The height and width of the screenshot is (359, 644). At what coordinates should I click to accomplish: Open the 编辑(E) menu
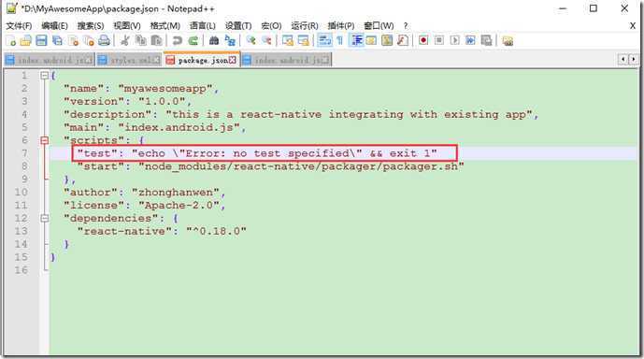(54, 26)
